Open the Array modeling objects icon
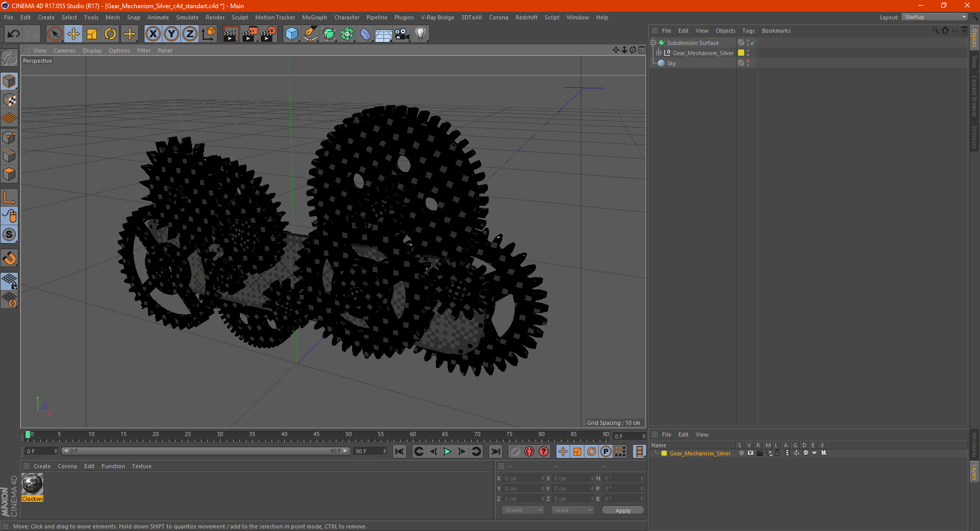Screen dimensions: 980x531 point(347,34)
